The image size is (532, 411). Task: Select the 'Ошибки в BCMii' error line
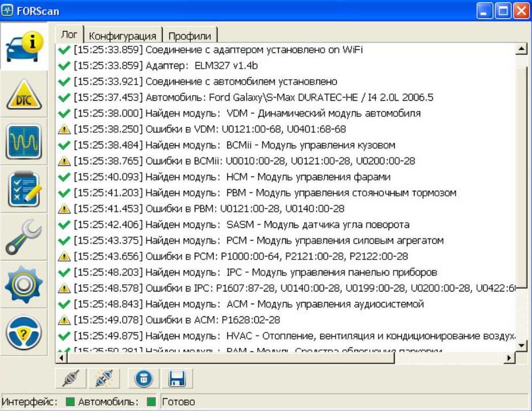pos(237,161)
